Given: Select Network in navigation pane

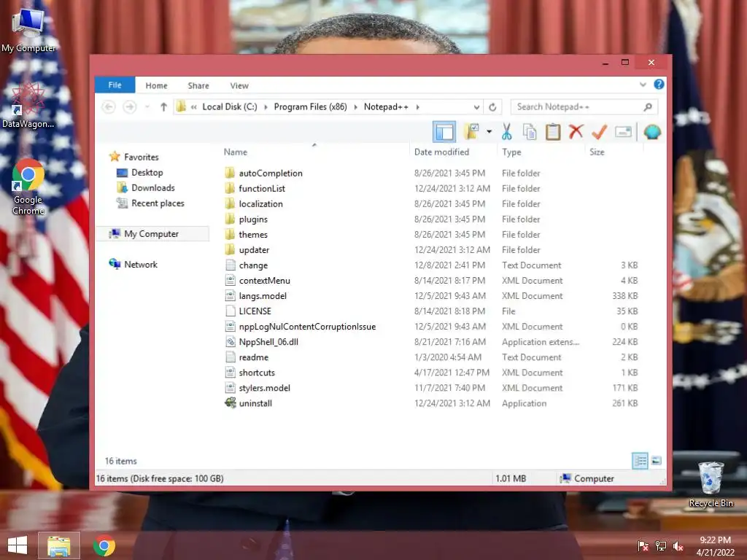Looking at the screenshot, I should [x=141, y=264].
